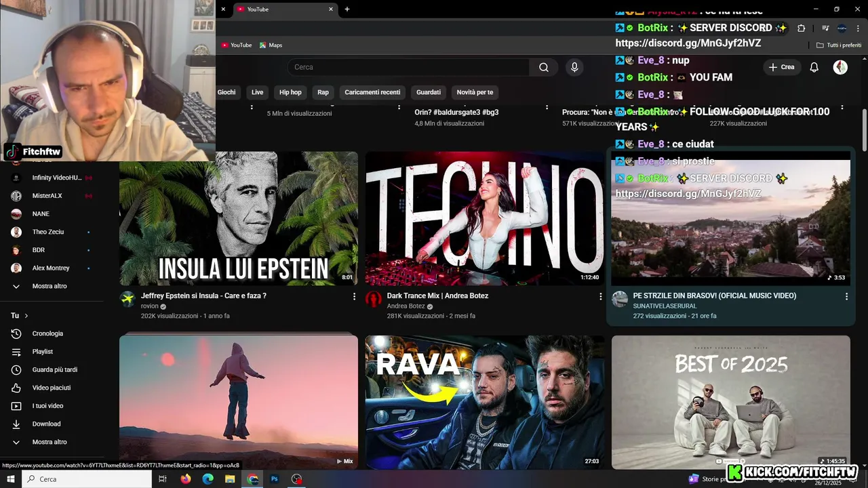This screenshot has height=488, width=868.
Task: Open the Crea create dropdown button
Action: 781,67
